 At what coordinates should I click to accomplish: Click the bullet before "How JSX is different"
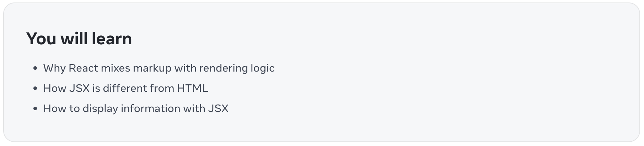click(x=35, y=88)
